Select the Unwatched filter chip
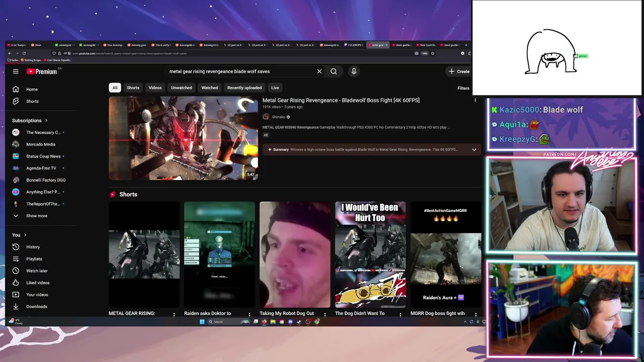This screenshot has height=362, width=644. click(x=181, y=87)
